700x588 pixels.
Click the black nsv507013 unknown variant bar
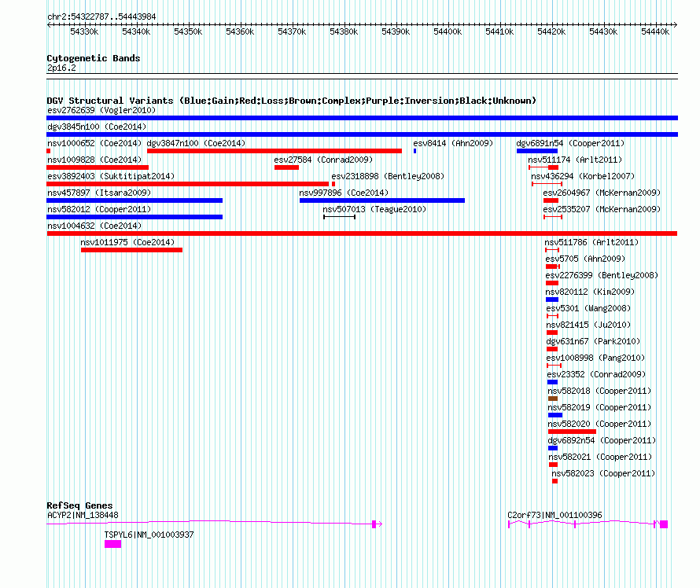click(x=339, y=217)
